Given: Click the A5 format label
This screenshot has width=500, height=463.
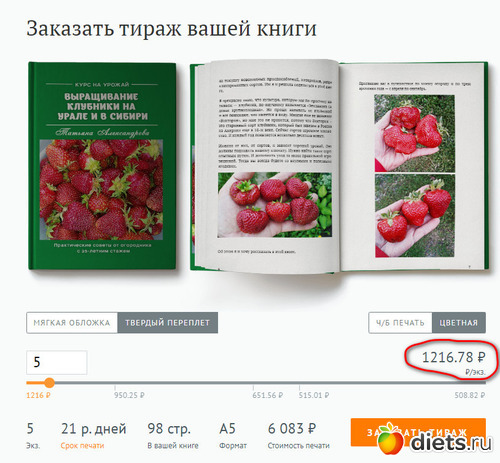Looking at the screenshot, I should 227,429.
